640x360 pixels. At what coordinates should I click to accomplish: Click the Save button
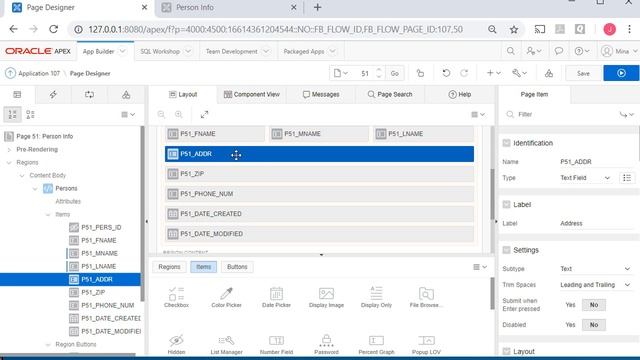pos(583,73)
